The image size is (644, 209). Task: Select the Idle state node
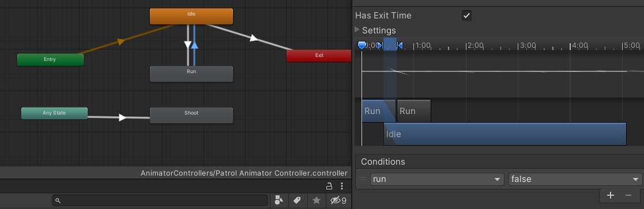click(191, 16)
